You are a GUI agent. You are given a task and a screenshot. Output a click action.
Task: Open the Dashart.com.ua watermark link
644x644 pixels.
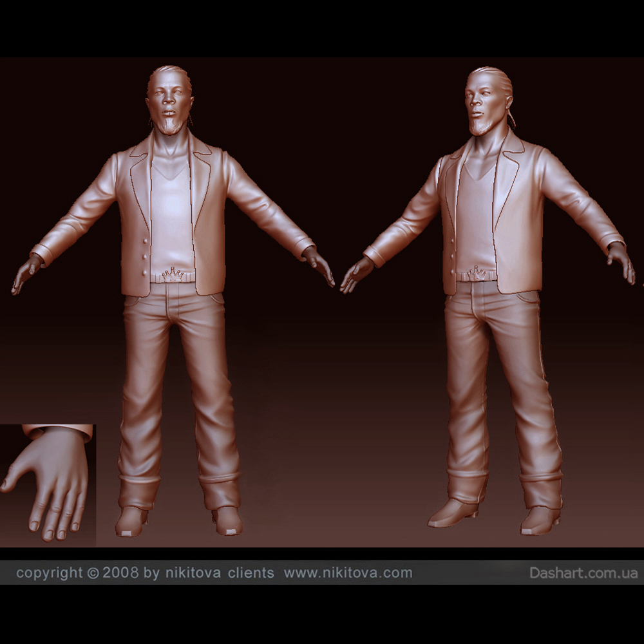click(x=583, y=573)
